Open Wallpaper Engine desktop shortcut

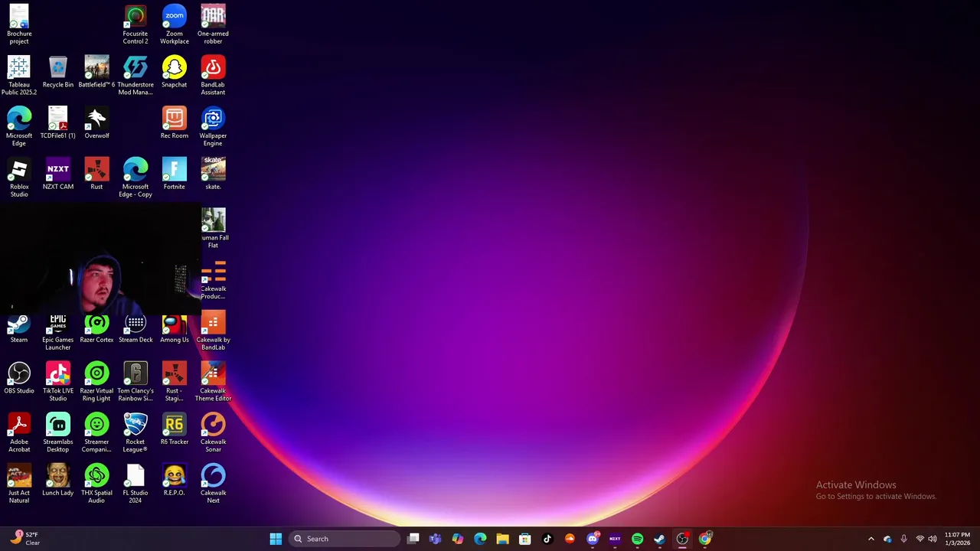click(213, 126)
